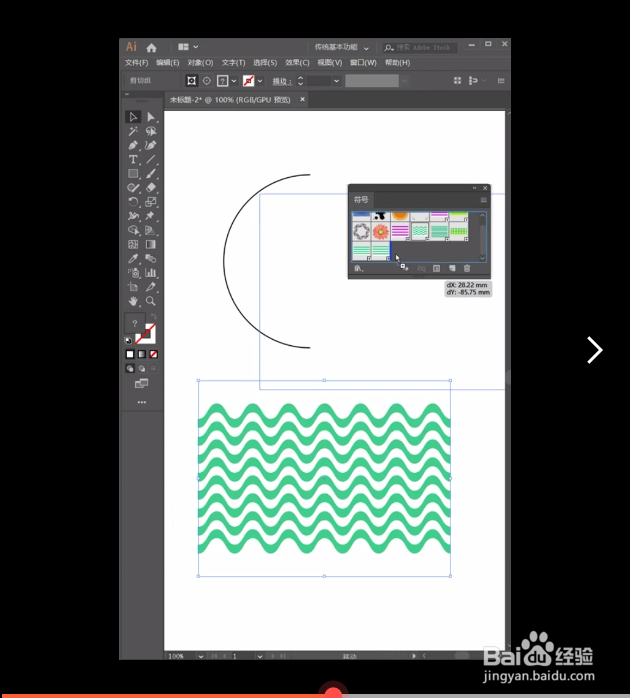This screenshot has width=630, height=698.
Task: Select the Direct Selection tool
Action: click(x=151, y=117)
